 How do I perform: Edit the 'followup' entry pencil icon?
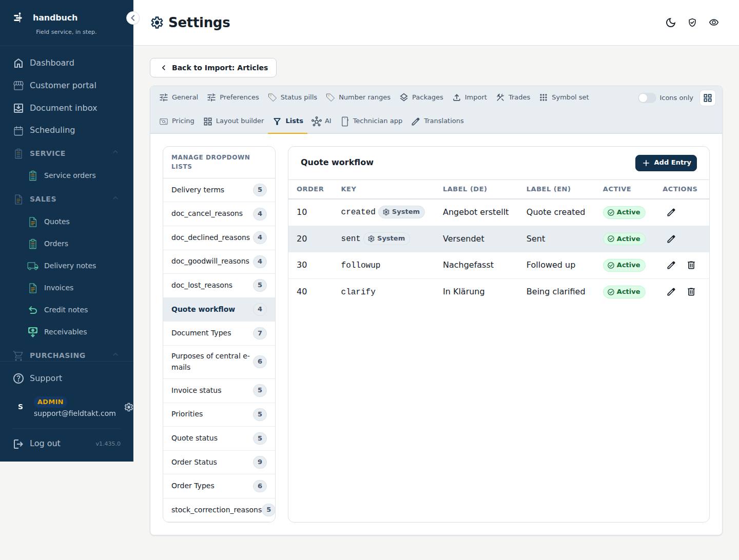click(x=671, y=265)
